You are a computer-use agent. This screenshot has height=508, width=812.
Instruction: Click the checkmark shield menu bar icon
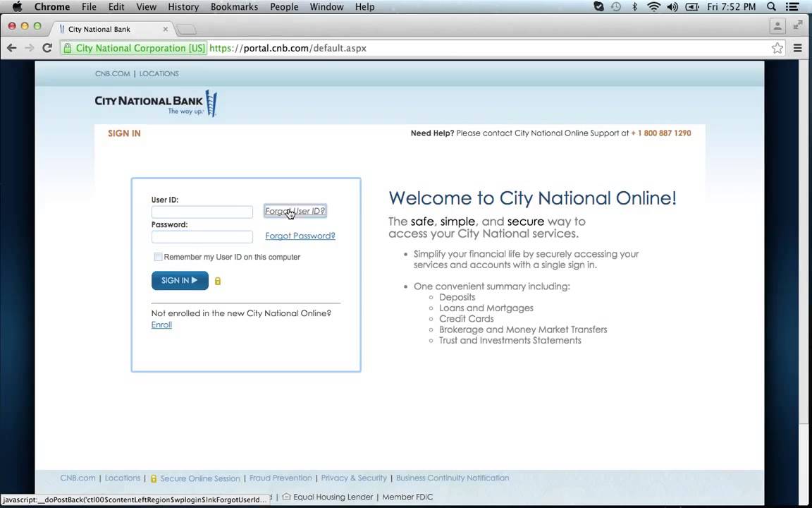click(598, 7)
